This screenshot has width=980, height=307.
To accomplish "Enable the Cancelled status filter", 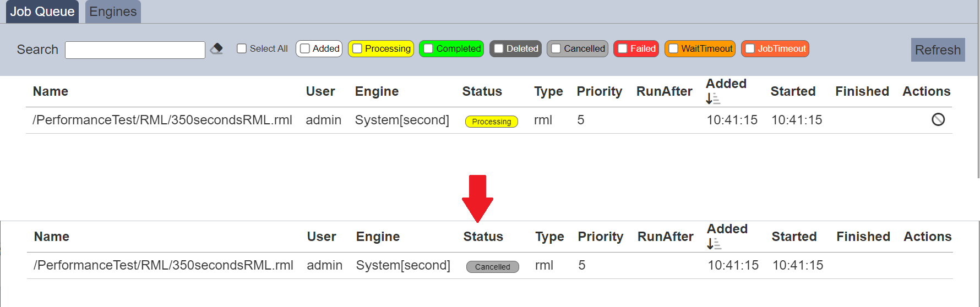I will point(556,48).
